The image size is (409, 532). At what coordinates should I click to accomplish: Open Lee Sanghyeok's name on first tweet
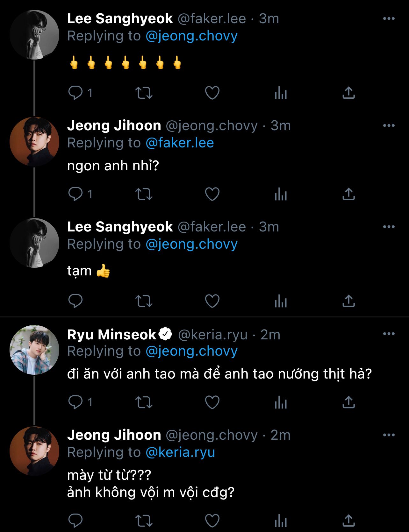(x=120, y=19)
